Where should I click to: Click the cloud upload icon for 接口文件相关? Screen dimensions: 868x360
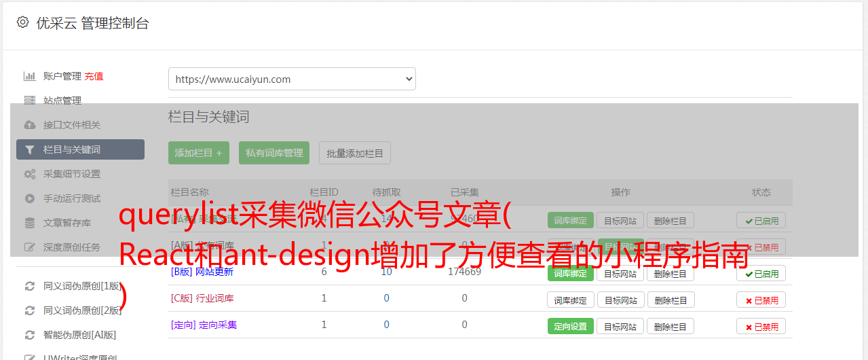click(x=29, y=125)
